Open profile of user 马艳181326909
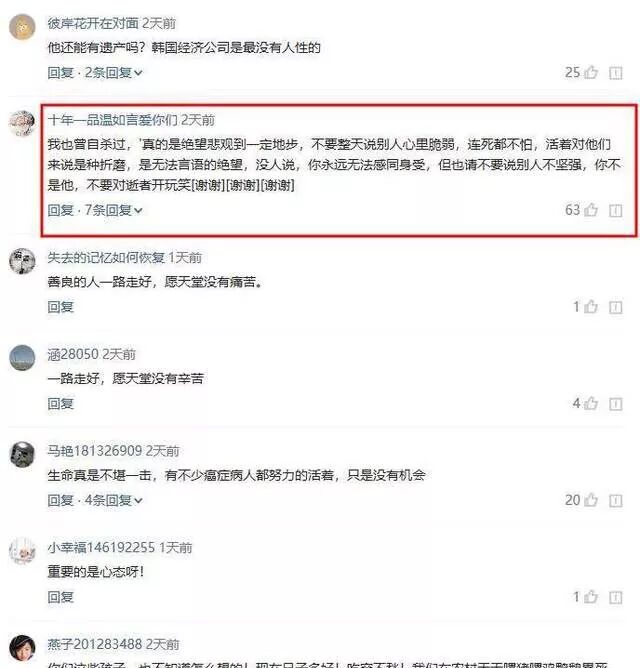This screenshot has height=668, width=640. [95, 451]
